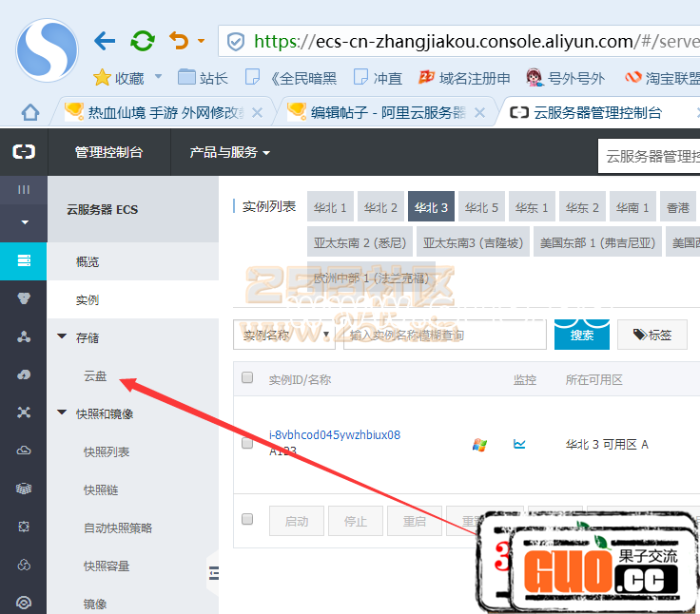Click the three-lines sidebar collapse icon
This screenshot has height=614, width=700.
point(24,190)
